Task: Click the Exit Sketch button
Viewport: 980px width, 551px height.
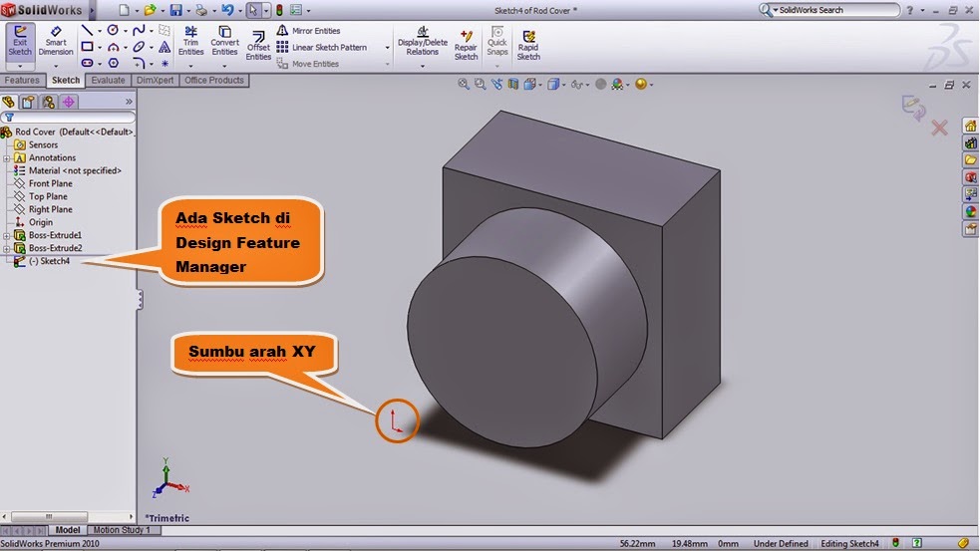Action: [x=20, y=41]
